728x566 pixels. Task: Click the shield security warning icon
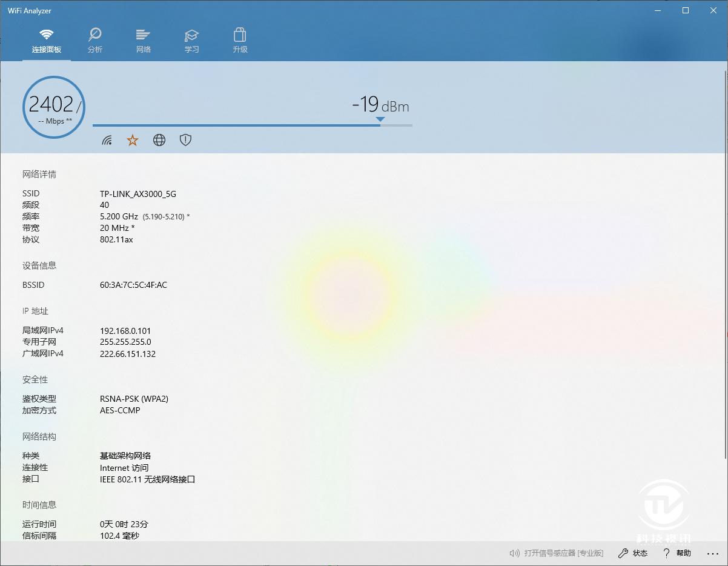tap(185, 141)
